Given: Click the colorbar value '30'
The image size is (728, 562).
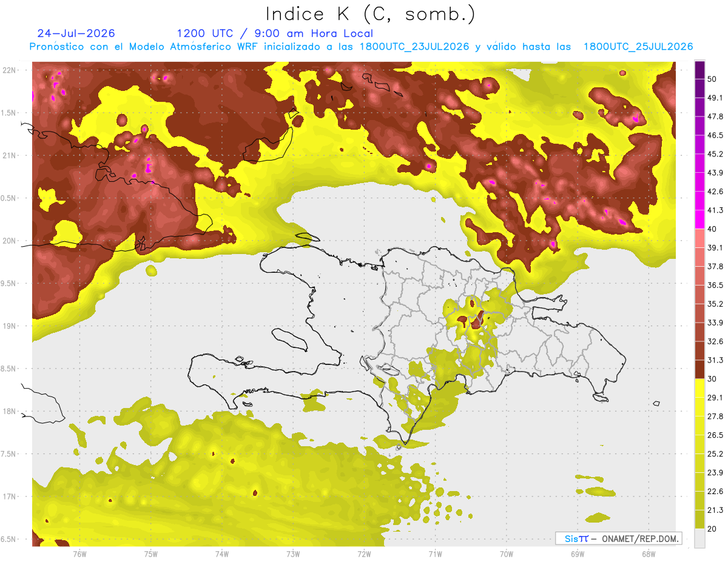Looking at the screenshot, I should tap(712, 379).
